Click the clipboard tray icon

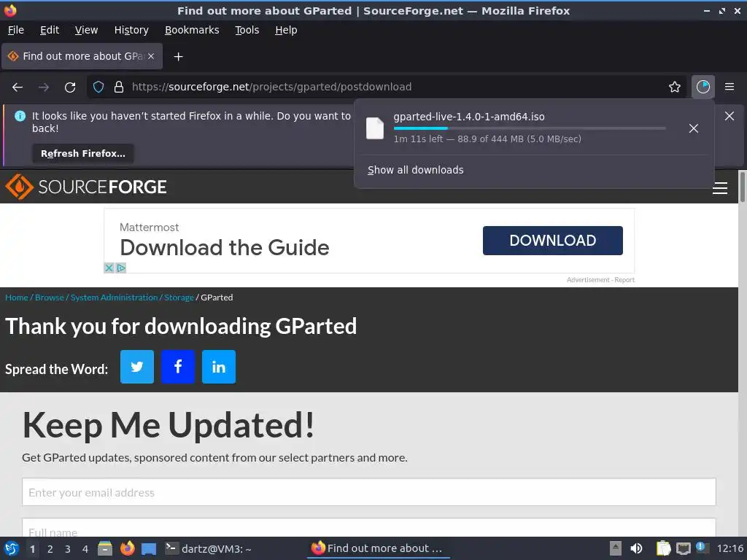[x=663, y=548]
